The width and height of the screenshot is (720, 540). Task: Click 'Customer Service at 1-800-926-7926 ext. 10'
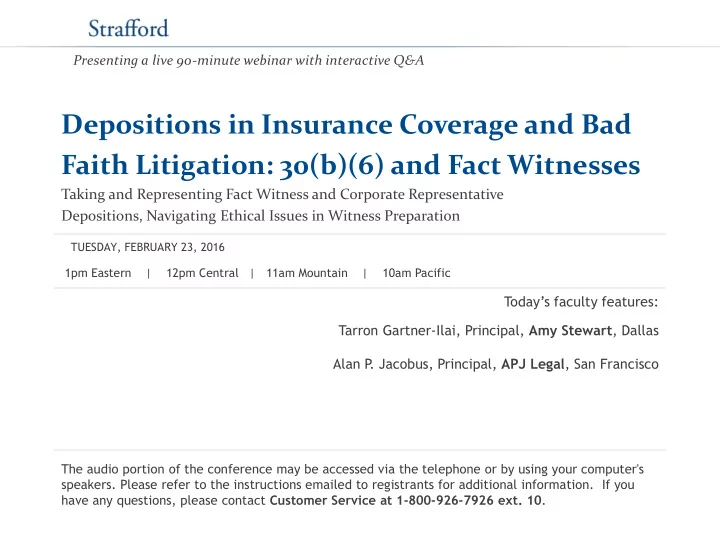pyautogui.click(x=405, y=501)
